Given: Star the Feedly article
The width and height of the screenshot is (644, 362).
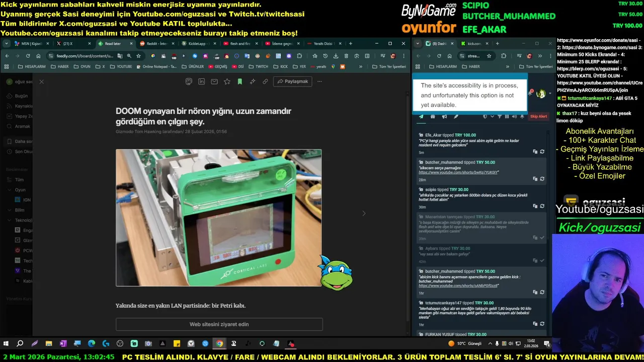Looking at the screenshot, I should 227,81.
